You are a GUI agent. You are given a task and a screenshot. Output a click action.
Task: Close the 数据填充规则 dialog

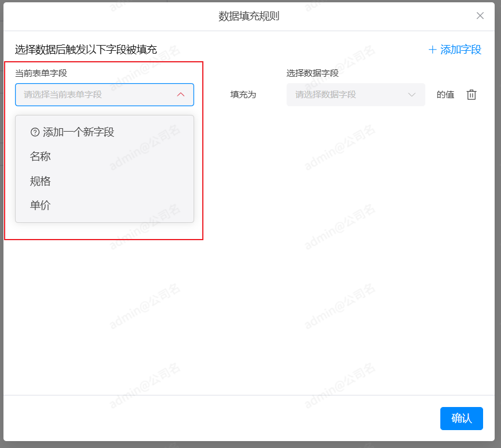(480, 16)
